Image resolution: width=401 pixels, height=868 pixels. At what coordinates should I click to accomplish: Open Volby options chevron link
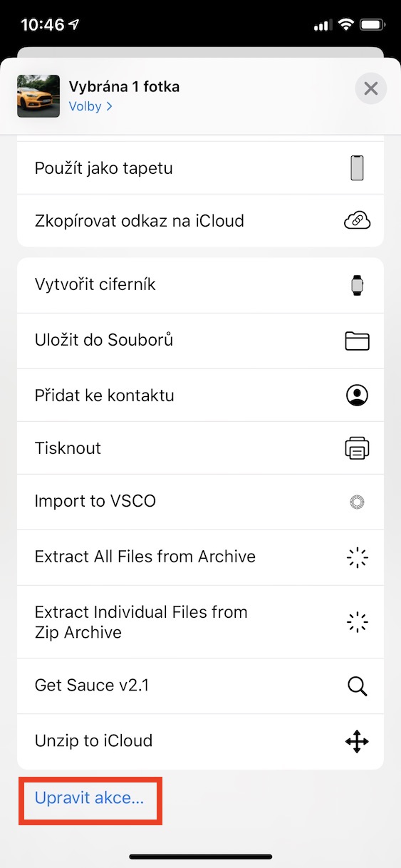90,106
